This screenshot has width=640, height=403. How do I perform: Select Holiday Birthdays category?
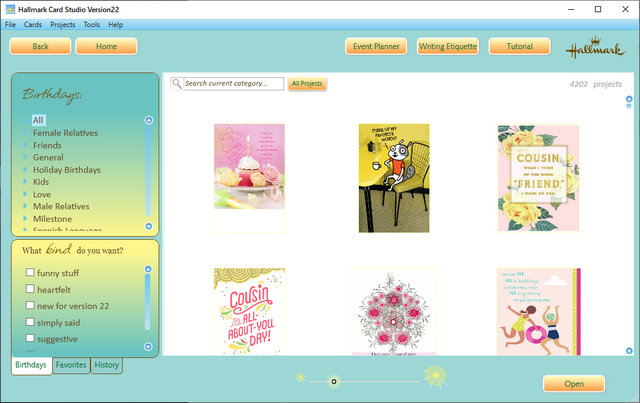pyautogui.click(x=67, y=170)
